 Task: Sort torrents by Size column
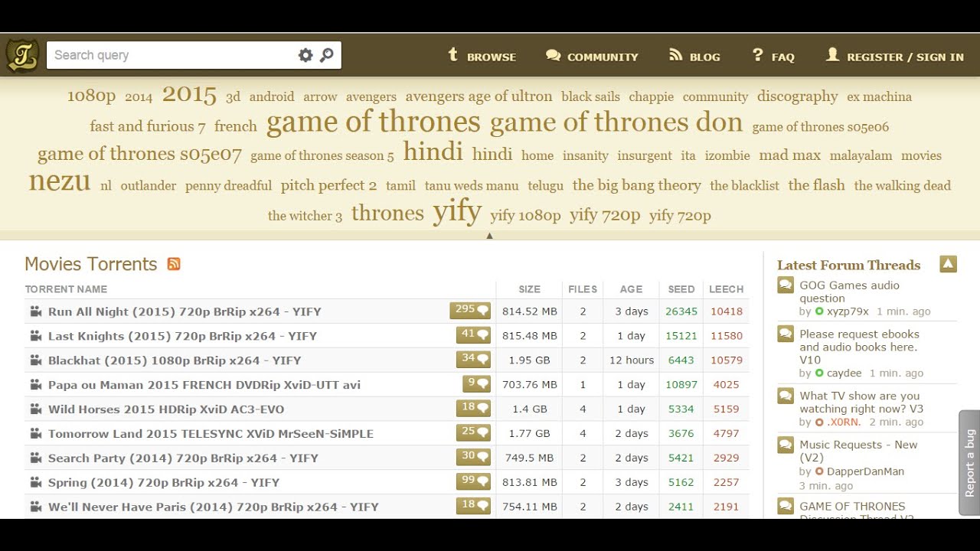point(529,289)
